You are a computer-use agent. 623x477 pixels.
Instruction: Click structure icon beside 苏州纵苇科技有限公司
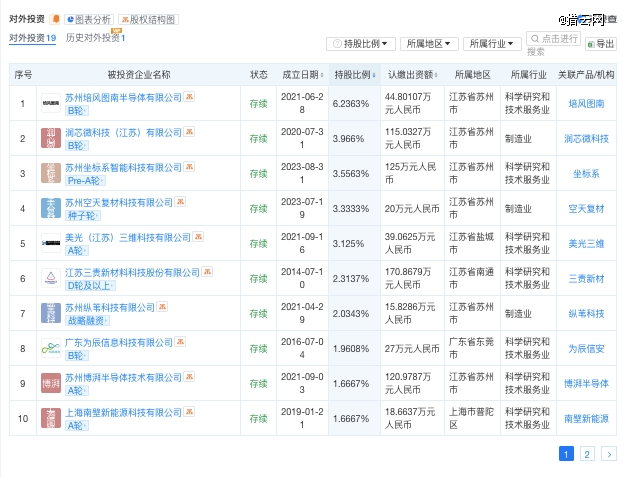pos(162,307)
